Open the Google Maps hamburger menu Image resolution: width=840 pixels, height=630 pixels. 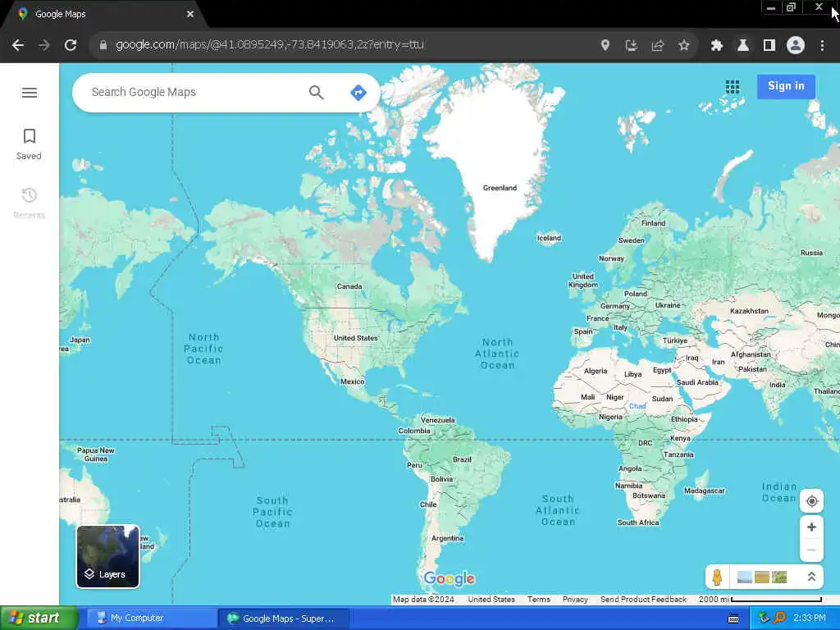pos(30,93)
